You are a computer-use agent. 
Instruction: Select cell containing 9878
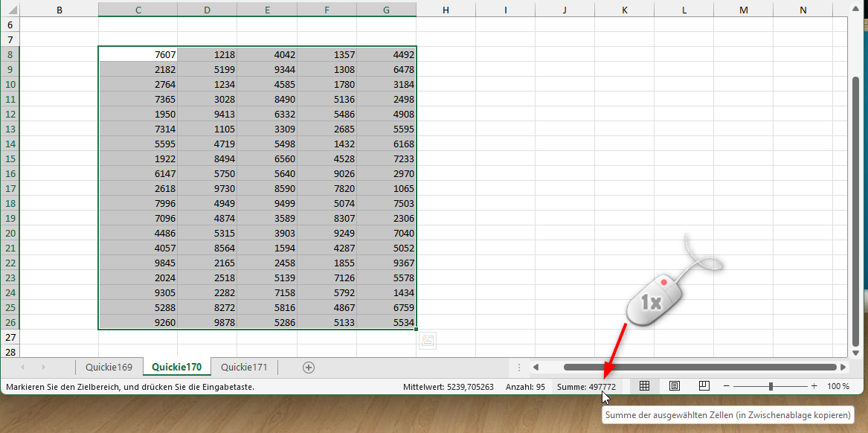tap(207, 321)
